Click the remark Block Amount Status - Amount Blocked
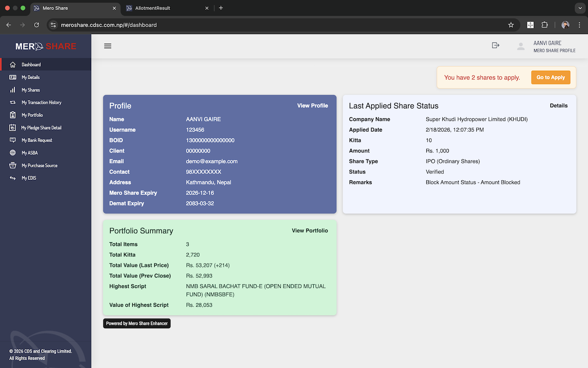The height and width of the screenshot is (368, 588). (473, 183)
